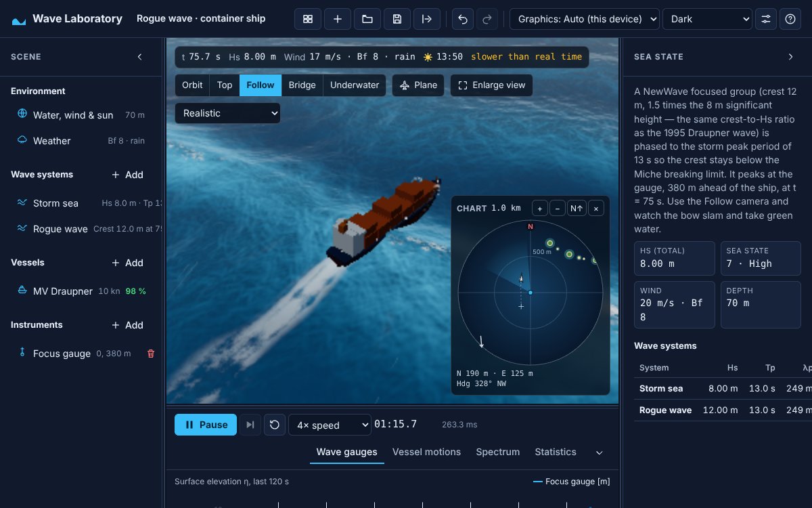812x508 pixels.
Task: Switch to Orbit camera
Action: pos(192,85)
